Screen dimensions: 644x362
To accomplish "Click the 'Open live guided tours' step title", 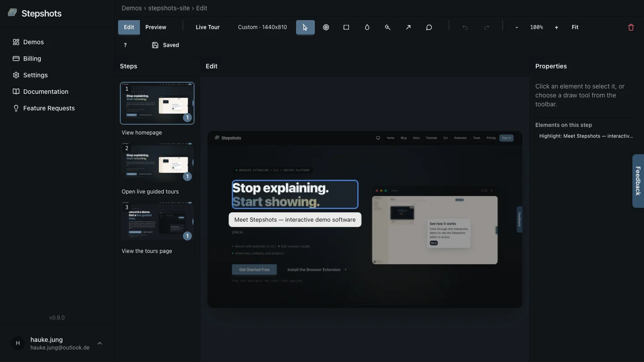I will [150, 192].
